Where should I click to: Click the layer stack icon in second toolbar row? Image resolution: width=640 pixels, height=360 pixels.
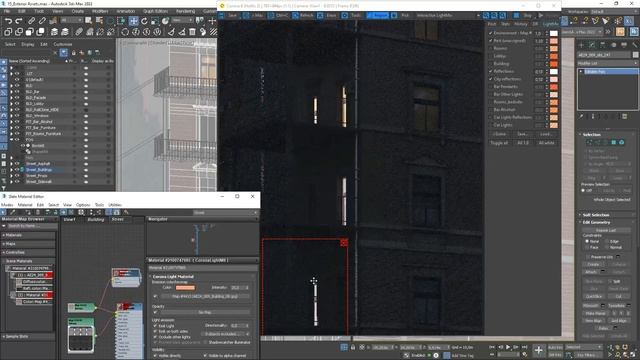(54, 32)
